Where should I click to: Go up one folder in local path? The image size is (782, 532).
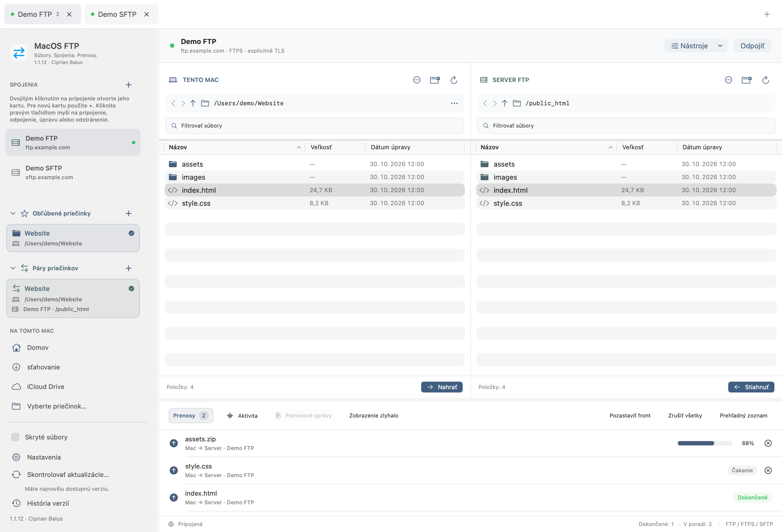click(193, 103)
